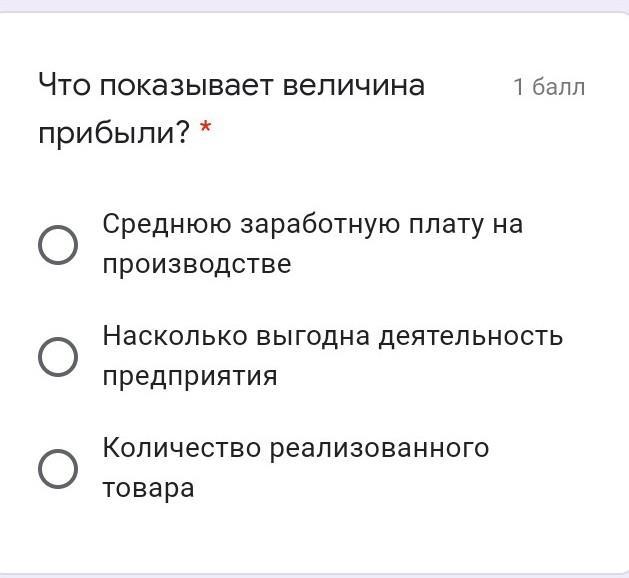Choose the radio circle beside "Насколько выгодна деятельность предприятия"
Viewport: 629px width, 578px height.
click(x=58, y=356)
